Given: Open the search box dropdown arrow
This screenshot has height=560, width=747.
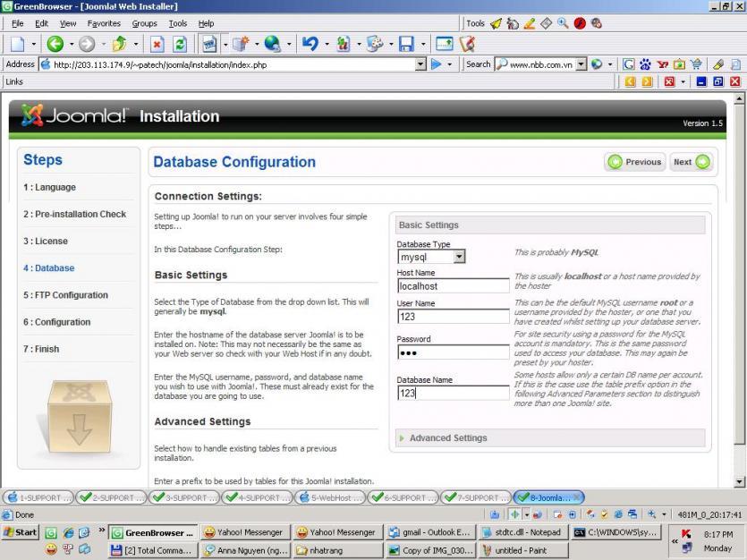Looking at the screenshot, I should (581, 64).
